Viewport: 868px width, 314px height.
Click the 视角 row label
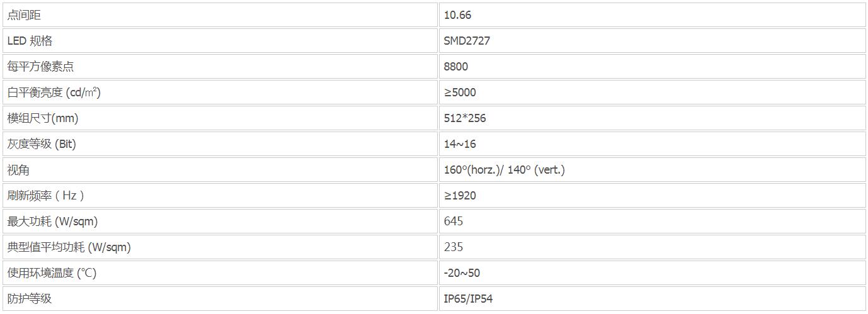18,170
